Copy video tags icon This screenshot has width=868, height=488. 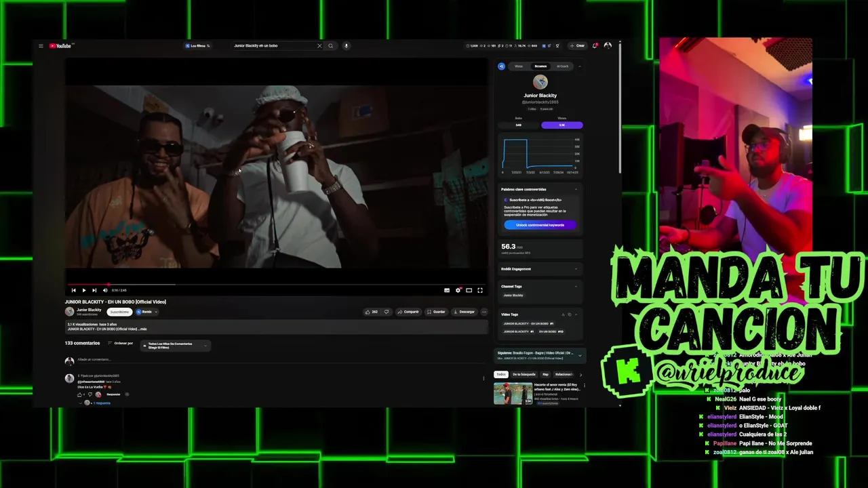(570, 314)
